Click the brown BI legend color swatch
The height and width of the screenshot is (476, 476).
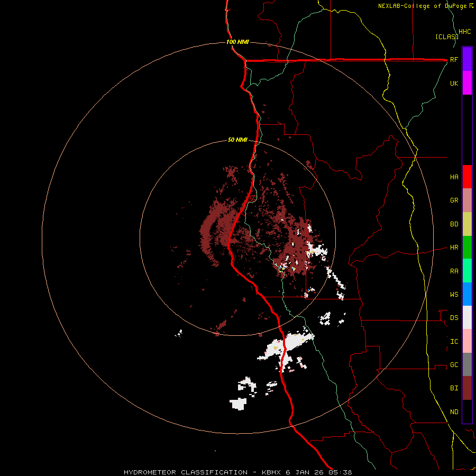tap(467, 388)
